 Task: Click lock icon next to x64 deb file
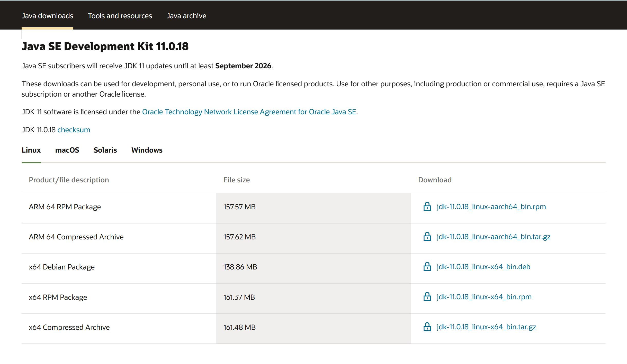pyautogui.click(x=427, y=266)
